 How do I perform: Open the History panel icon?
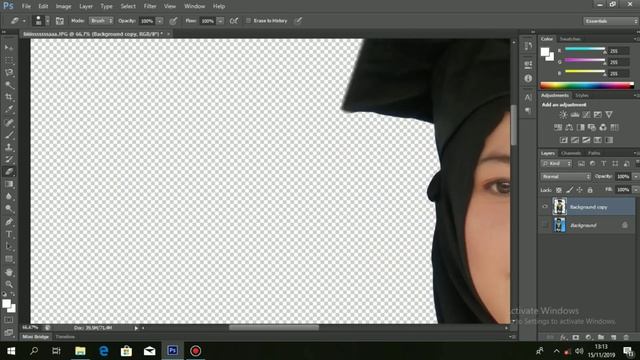point(528,46)
